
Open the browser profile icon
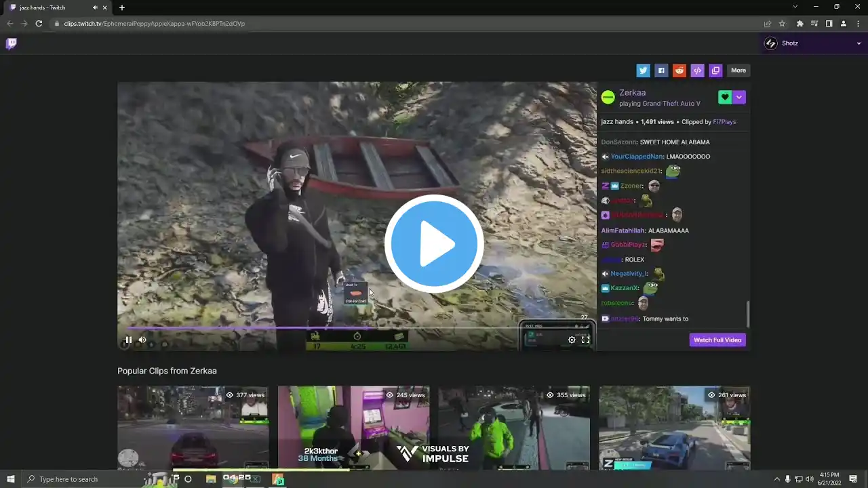[844, 24]
